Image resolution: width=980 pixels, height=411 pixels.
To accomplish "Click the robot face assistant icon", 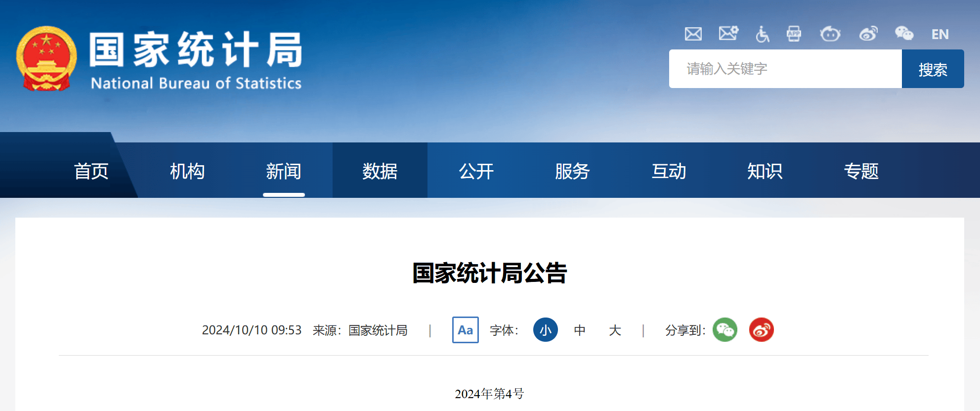I will 830,34.
